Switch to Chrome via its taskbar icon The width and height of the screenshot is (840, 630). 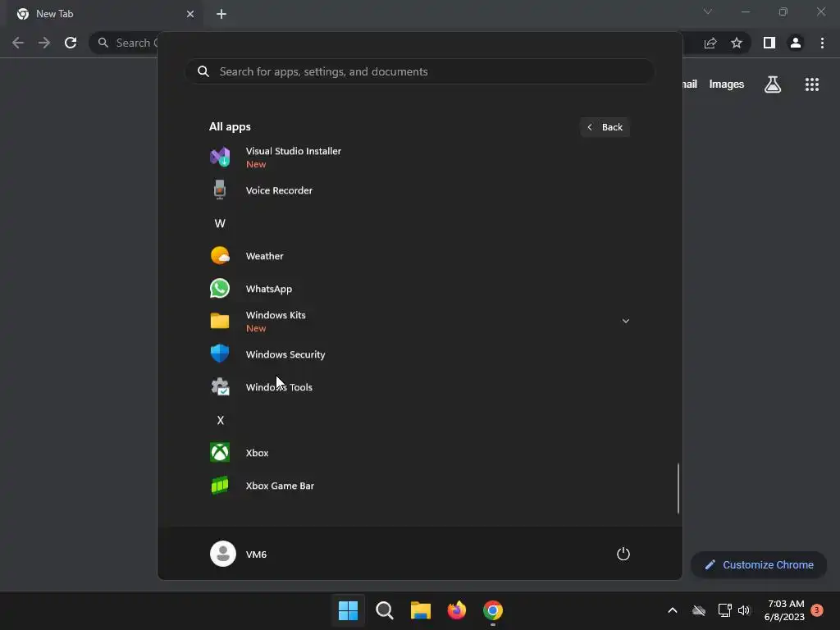(x=493, y=610)
